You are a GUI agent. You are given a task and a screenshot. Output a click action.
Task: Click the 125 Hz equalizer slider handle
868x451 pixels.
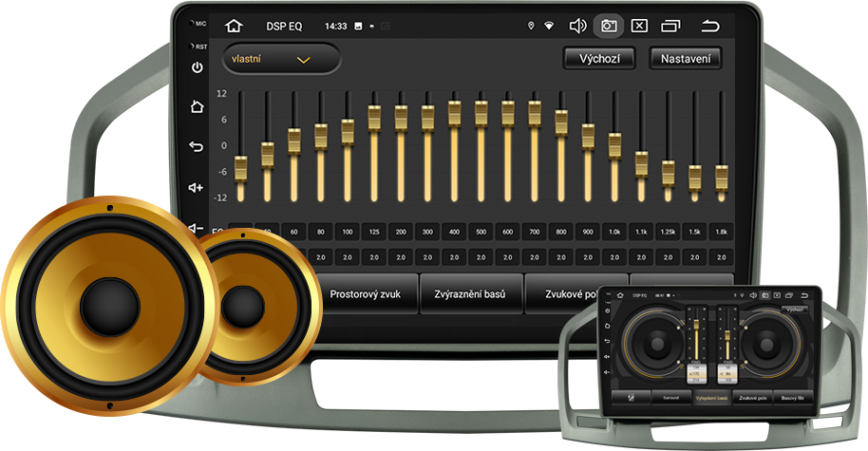[374, 118]
